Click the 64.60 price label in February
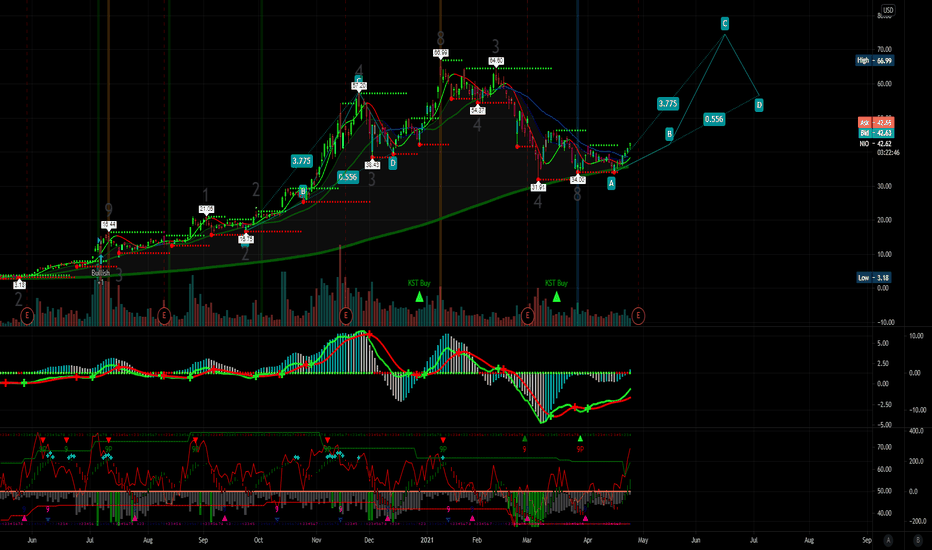932x550 pixels. point(496,61)
